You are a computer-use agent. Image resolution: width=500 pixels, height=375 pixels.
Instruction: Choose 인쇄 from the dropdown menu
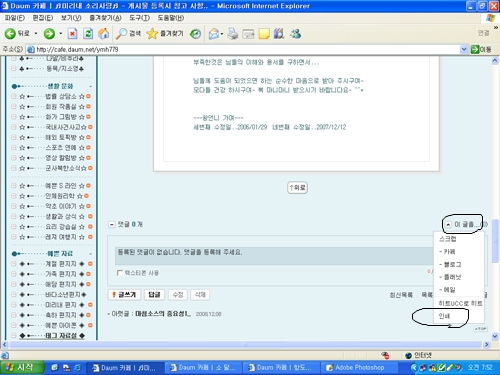[444, 316]
